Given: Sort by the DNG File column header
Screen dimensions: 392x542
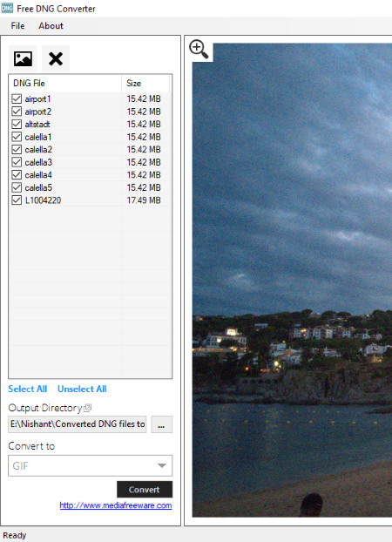Looking at the screenshot, I should [x=65, y=84].
